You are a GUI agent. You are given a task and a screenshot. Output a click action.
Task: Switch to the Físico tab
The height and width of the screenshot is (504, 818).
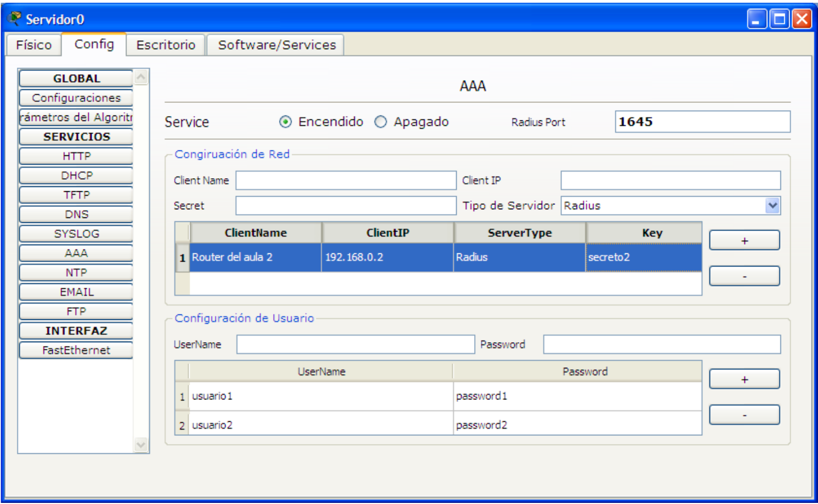pos(34,45)
